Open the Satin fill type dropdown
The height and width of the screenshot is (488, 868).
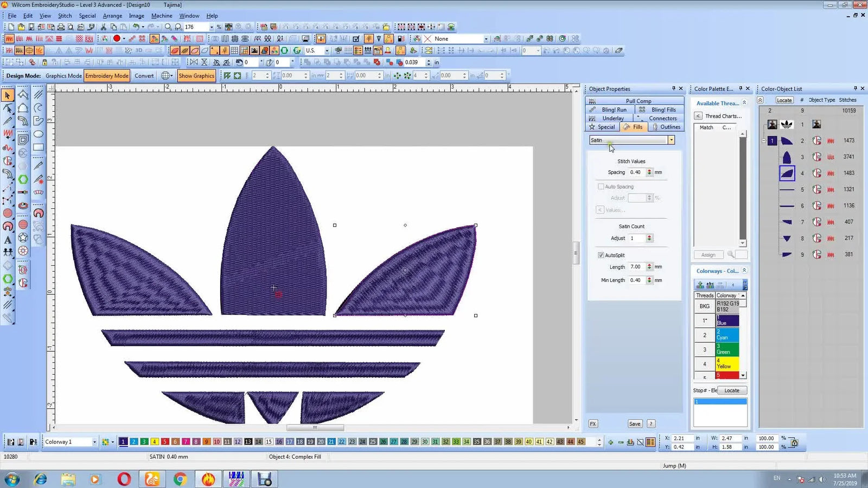coord(671,140)
